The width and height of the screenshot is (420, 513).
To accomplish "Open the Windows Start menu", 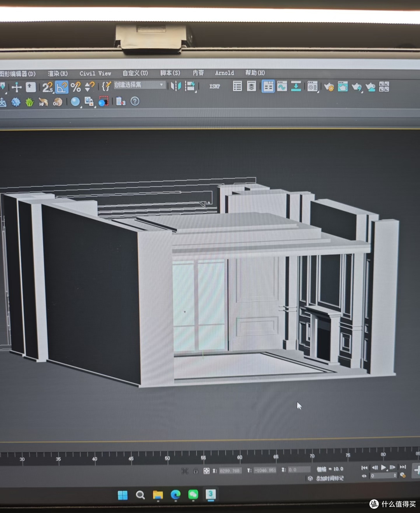I will point(122,495).
